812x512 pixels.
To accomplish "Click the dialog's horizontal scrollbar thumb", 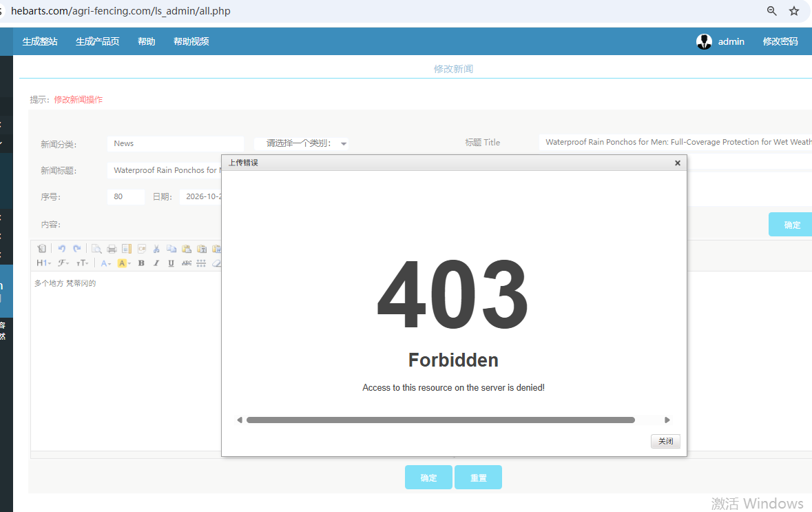I will (x=441, y=420).
